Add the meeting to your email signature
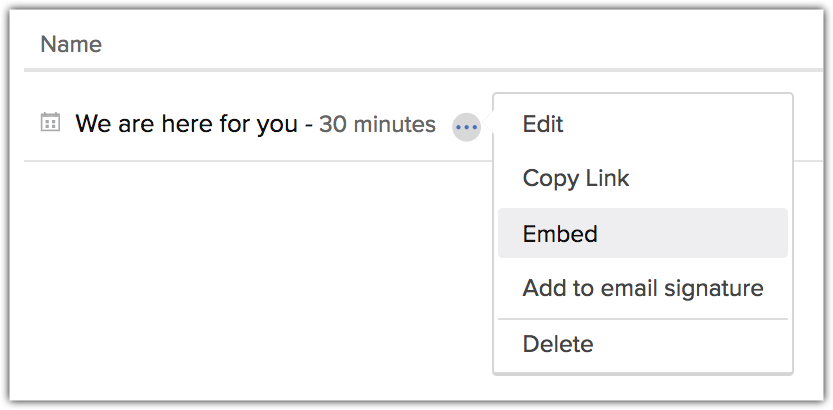The height and width of the screenshot is (410, 833). point(642,289)
